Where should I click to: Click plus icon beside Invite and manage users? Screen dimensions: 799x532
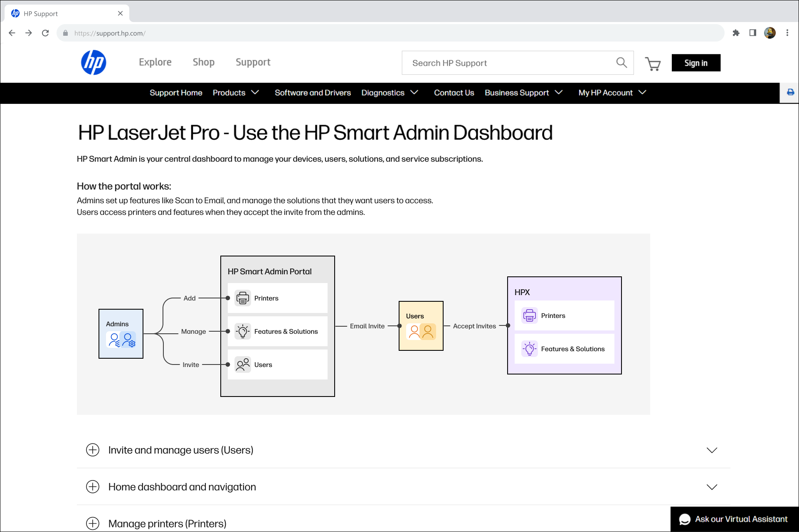pyautogui.click(x=93, y=450)
